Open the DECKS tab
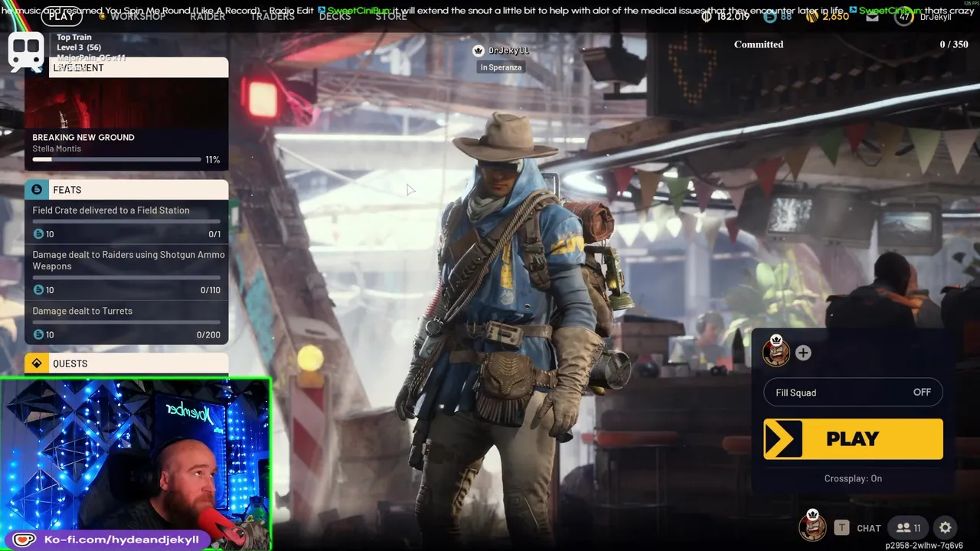Screen dimensions: 980x551 (335, 16)
